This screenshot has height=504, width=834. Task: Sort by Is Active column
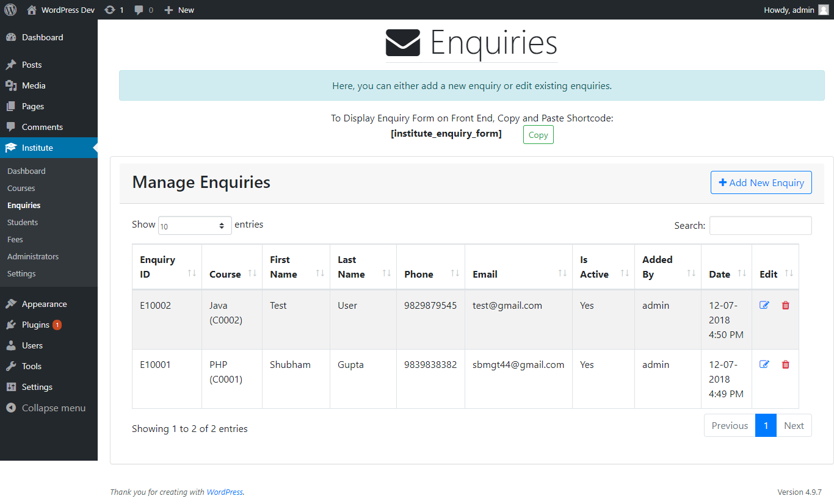[604, 267]
